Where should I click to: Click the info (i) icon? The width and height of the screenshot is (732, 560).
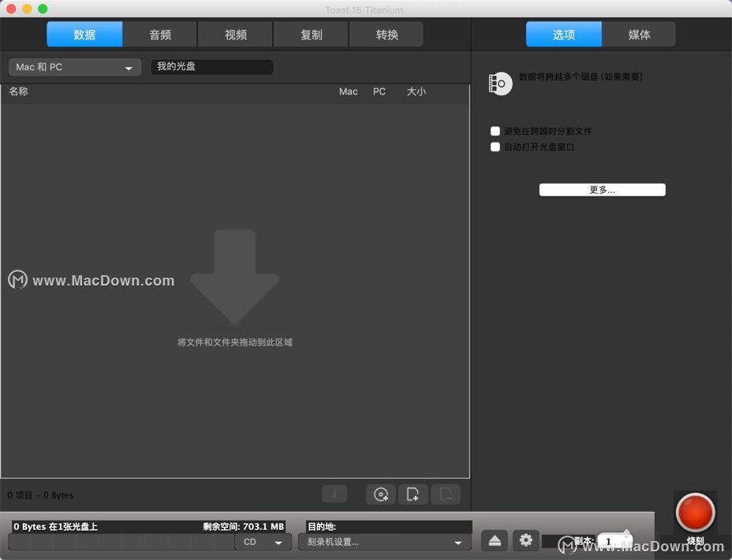(334, 495)
